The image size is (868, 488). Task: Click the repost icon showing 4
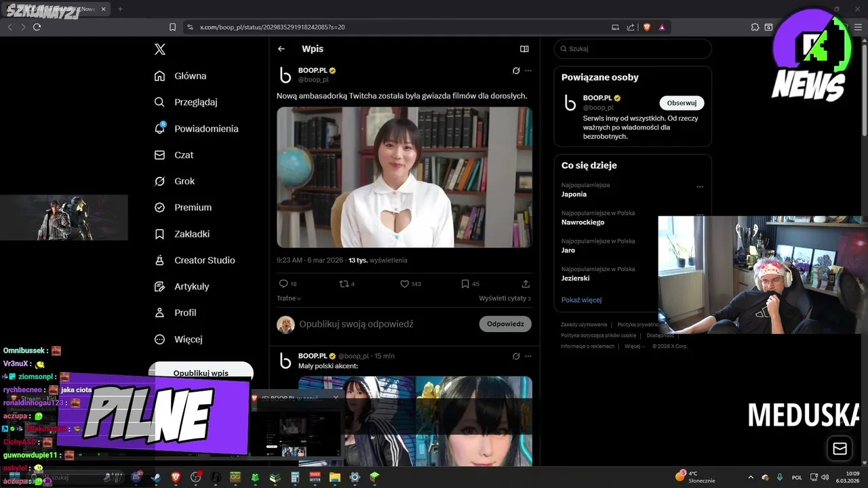click(344, 284)
